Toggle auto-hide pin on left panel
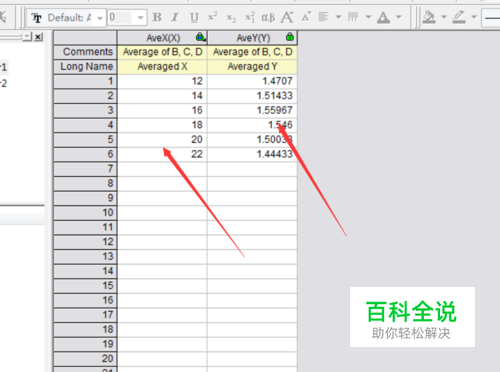Viewport: 500px width, 372px height. point(28,37)
